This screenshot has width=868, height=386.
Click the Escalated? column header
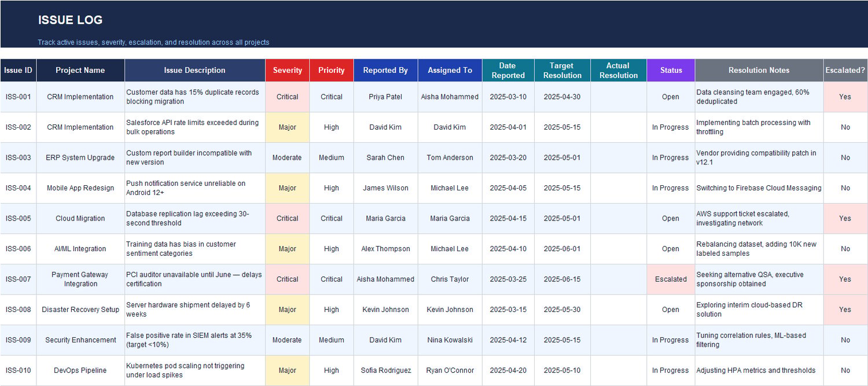(x=845, y=70)
